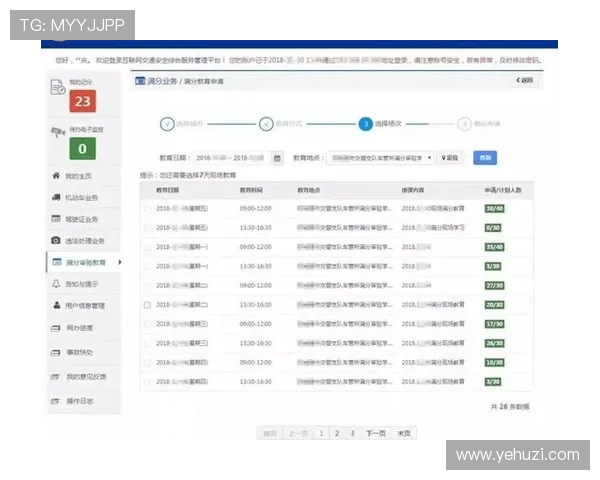Go to 下一页 next page

click(375, 433)
